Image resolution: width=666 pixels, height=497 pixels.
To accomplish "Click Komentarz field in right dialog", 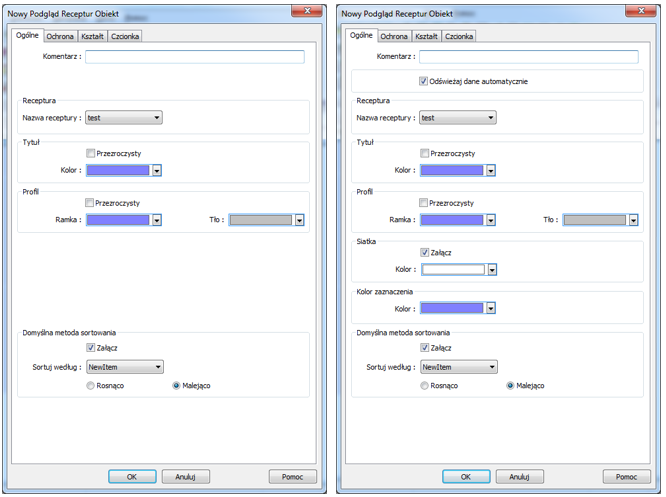I will click(x=529, y=56).
